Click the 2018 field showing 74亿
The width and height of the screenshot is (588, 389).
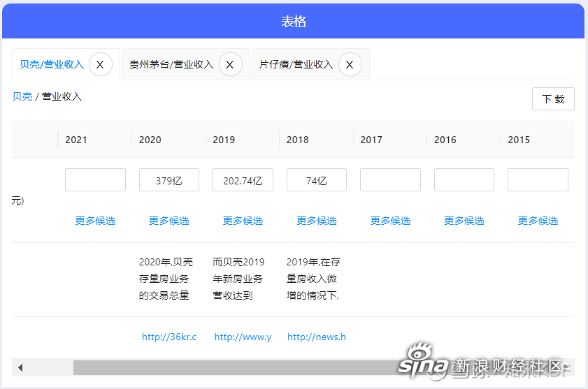coord(317,180)
